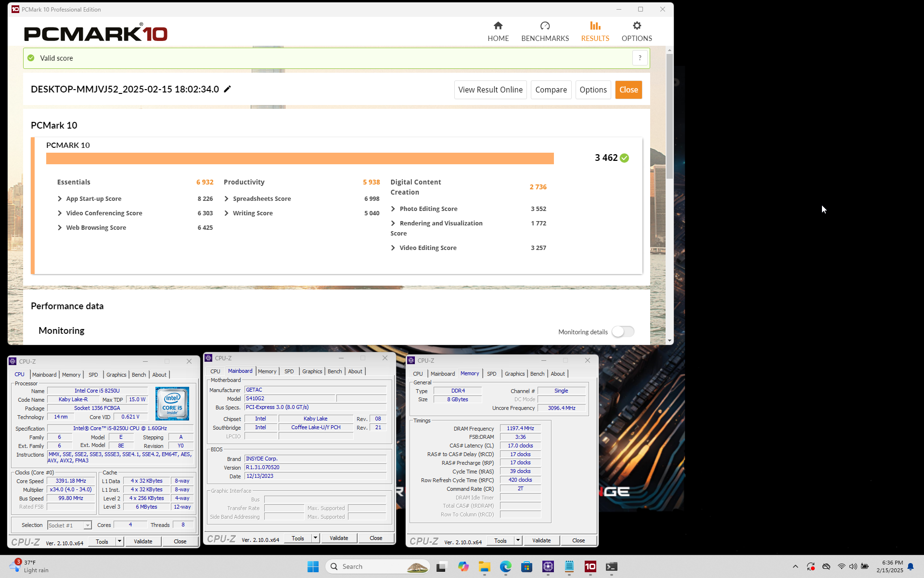Open Tools dropdown arrow in Memory window
The height and width of the screenshot is (578, 924).
[x=518, y=540]
